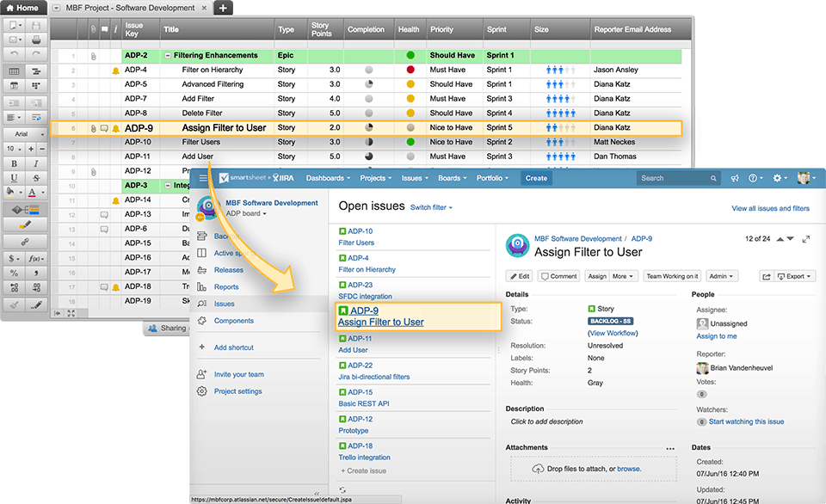Click the Jira help question mark icon
The width and height of the screenshot is (826, 504).
click(754, 178)
